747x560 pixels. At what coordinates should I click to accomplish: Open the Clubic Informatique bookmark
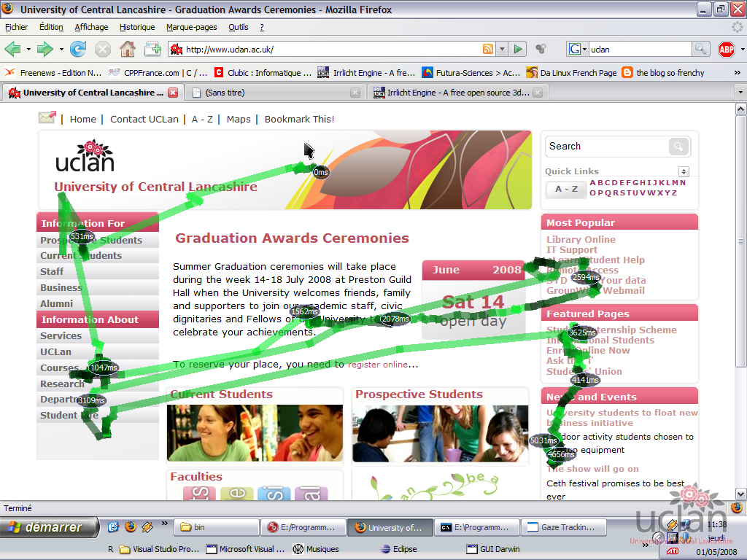click(x=263, y=73)
